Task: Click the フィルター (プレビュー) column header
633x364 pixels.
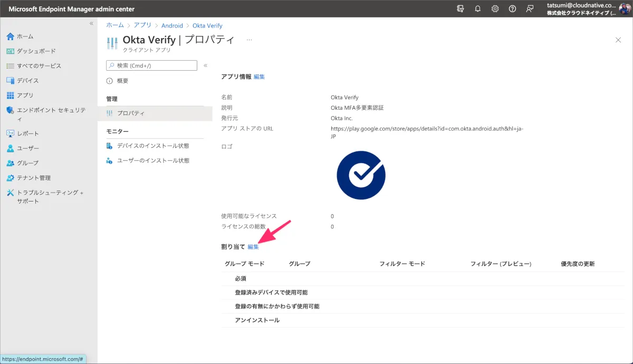Action: 501,264
